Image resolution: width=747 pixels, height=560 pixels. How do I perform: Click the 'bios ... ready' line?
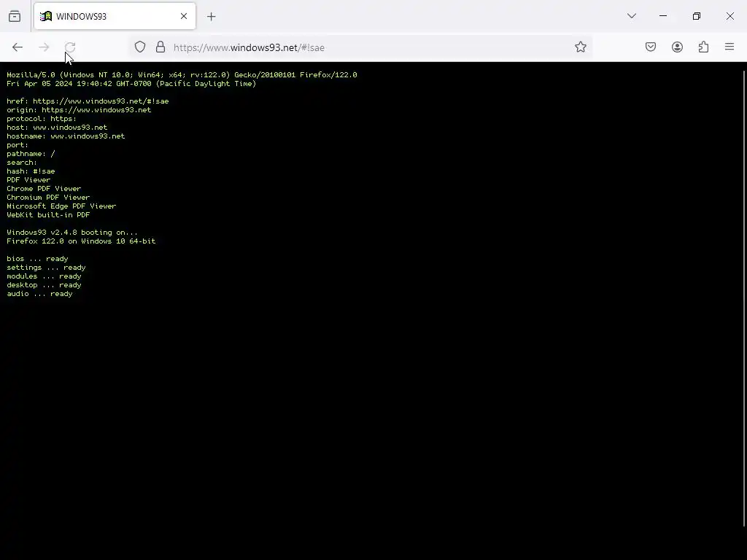[38, 259]
